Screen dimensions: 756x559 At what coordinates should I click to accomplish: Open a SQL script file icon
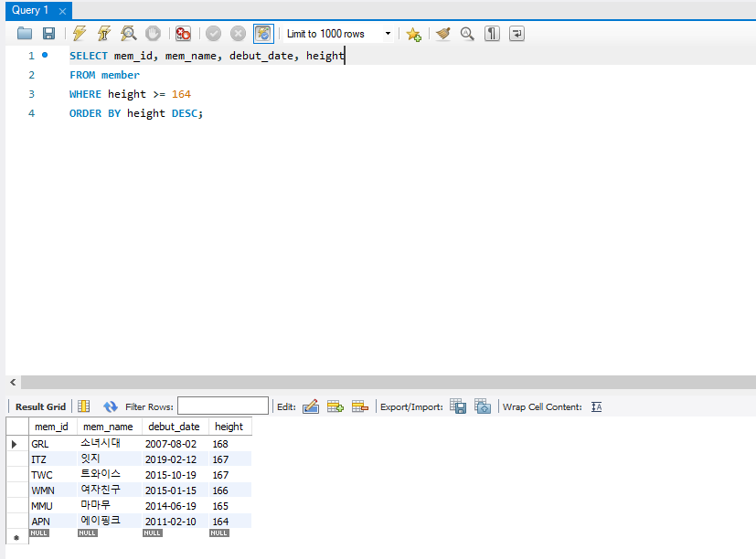pyautogui.click(x=25, y=34)
